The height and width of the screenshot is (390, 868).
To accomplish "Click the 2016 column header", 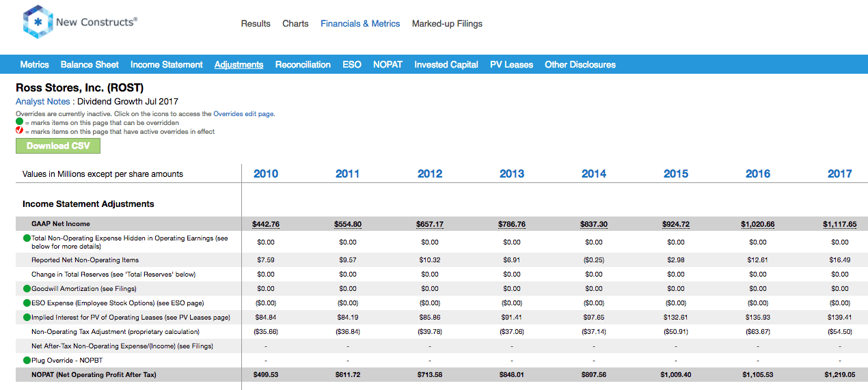I will click(758, 173).
